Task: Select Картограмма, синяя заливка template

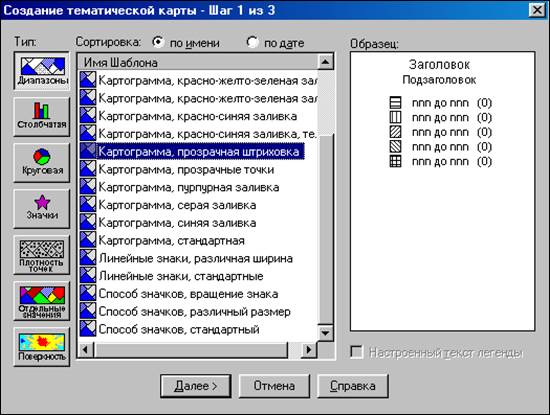Action: click(177, 223)
